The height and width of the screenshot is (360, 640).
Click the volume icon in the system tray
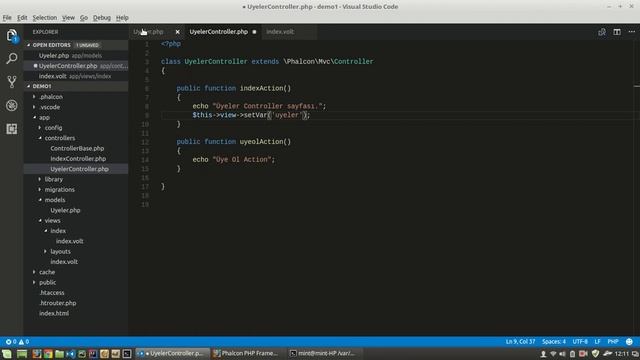pyautogui.click(x=562, y=354)
